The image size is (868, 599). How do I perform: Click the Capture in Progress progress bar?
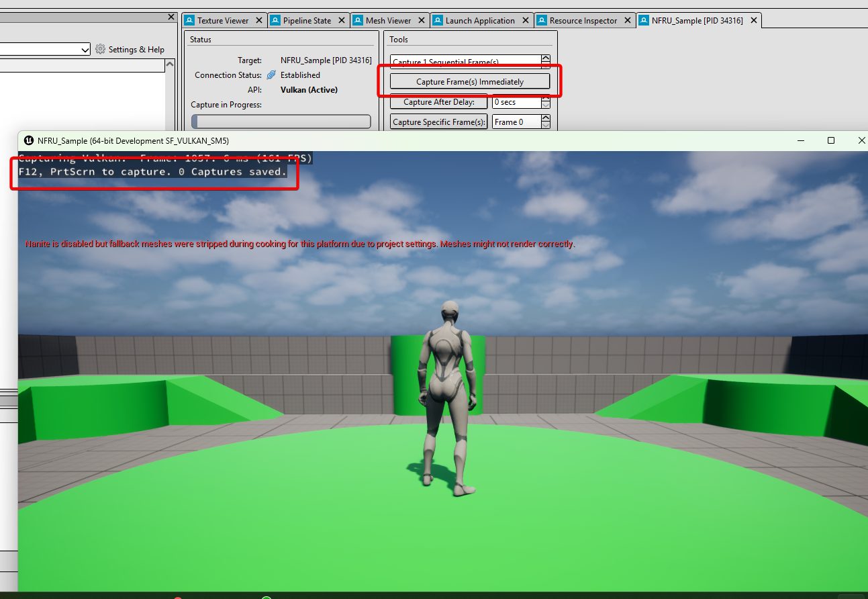point(281,122)
